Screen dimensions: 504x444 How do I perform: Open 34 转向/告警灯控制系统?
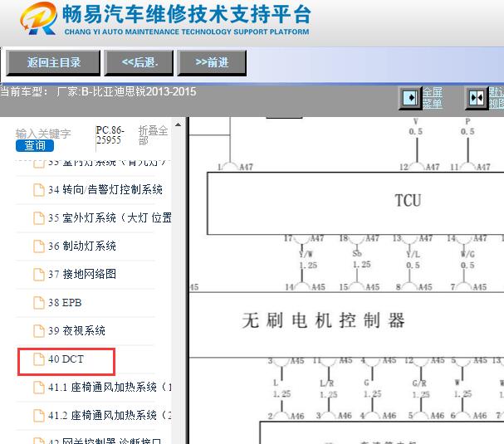105,189
